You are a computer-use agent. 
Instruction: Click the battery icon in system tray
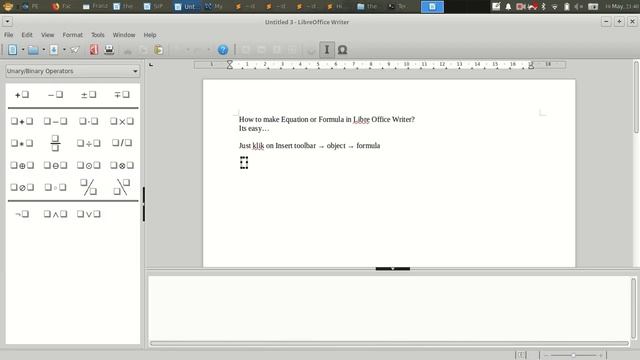tap(567, 7)
